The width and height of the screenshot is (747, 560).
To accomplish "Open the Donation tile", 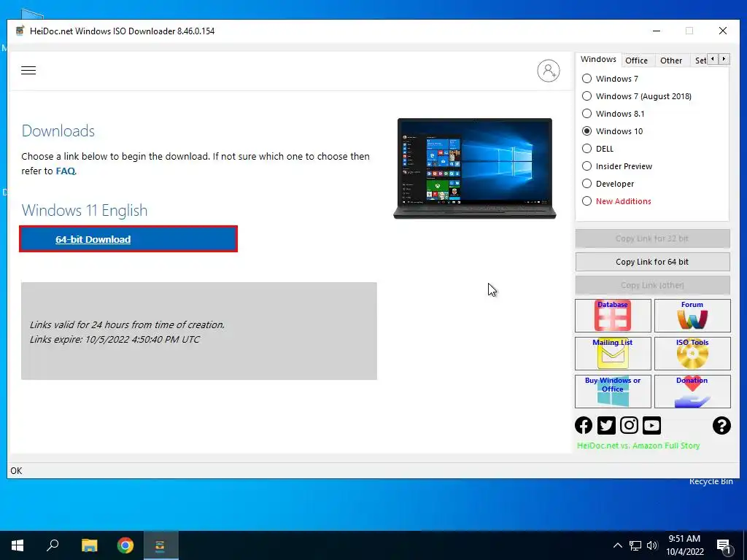I will pyautogui.click(x=692, y=392).
